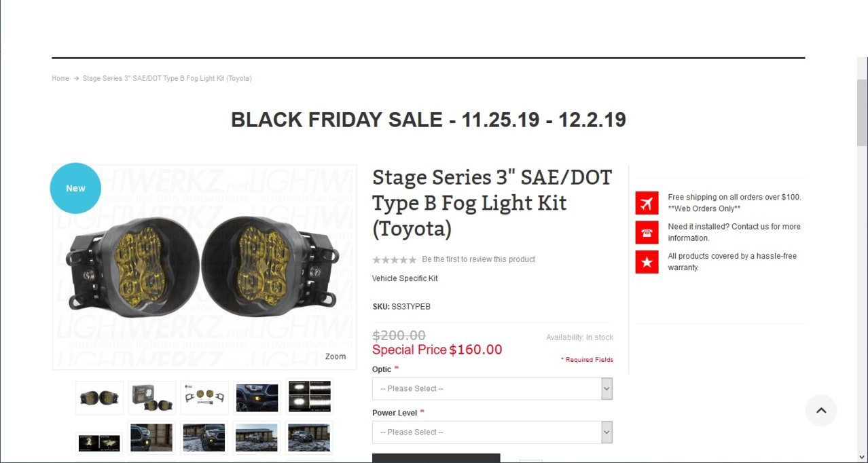
Task: Click the airplane free shipping icon
Action: click(647, 203)
